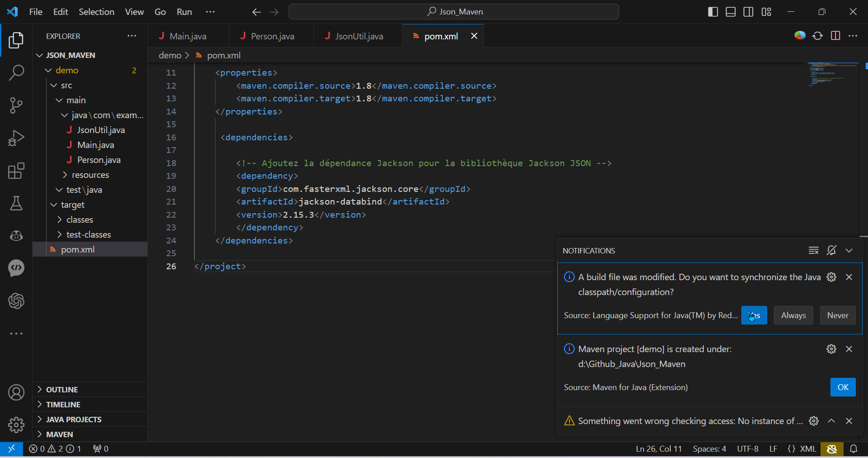
Task: Toggle the bottom panel visibility
Action: point(730,12)
